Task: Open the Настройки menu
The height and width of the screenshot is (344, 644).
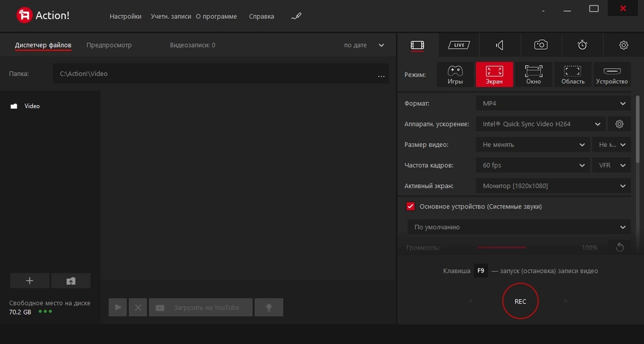Action: click(x=126, y=17)
